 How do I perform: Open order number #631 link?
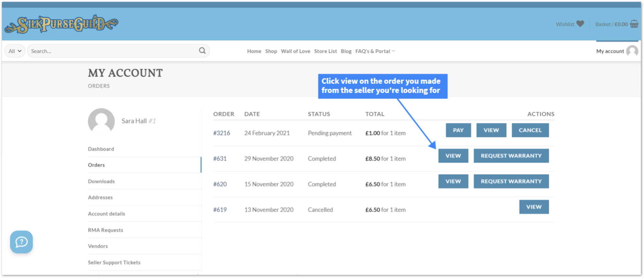(220, 159)
